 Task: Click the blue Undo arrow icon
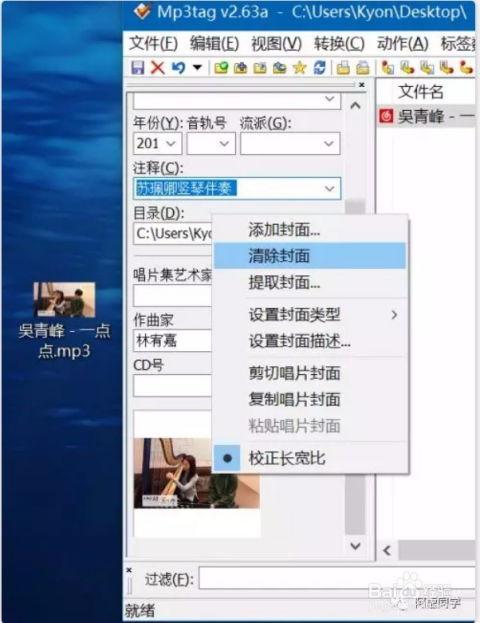click(x=178, y=68)
